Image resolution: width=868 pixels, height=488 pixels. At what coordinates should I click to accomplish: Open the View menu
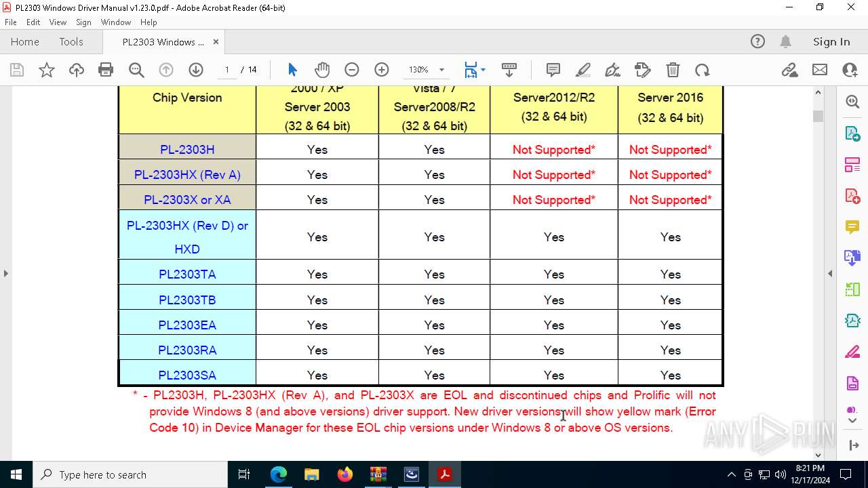click(58, 22)
